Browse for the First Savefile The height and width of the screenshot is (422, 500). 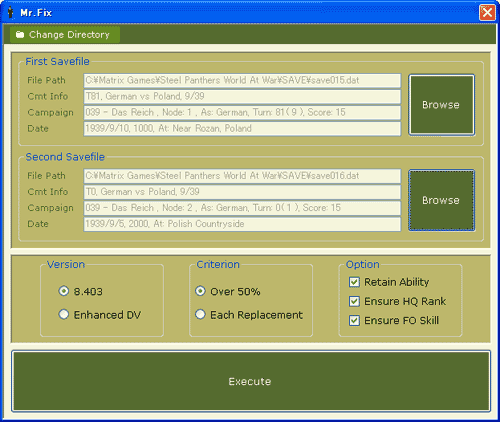click(442, 105)
